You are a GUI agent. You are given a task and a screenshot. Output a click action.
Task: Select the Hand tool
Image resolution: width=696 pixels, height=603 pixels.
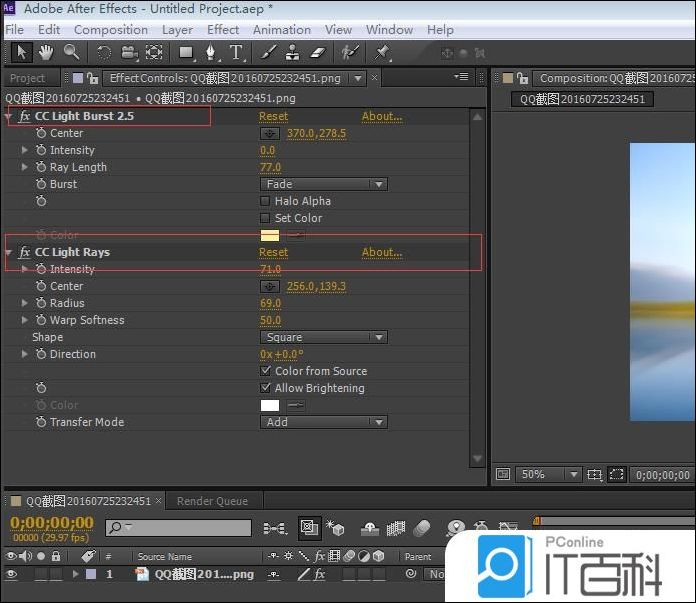coord(46,52)
